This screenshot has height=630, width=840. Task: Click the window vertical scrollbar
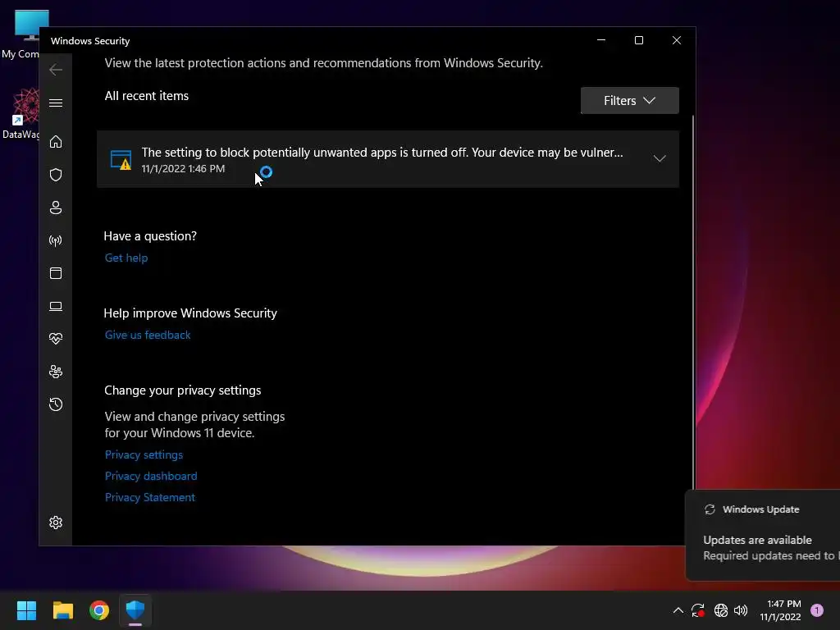693,300
